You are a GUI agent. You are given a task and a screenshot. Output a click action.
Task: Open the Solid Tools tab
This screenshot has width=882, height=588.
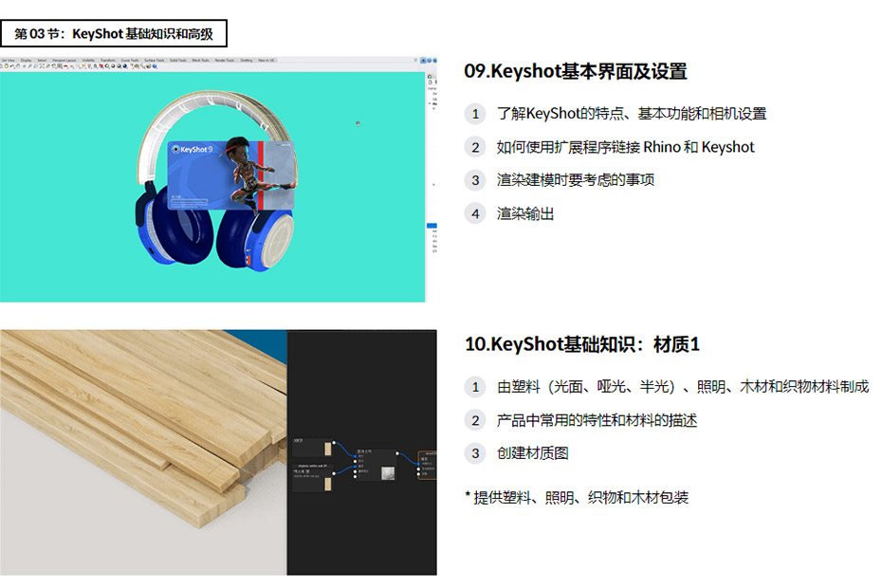(178, 60)
